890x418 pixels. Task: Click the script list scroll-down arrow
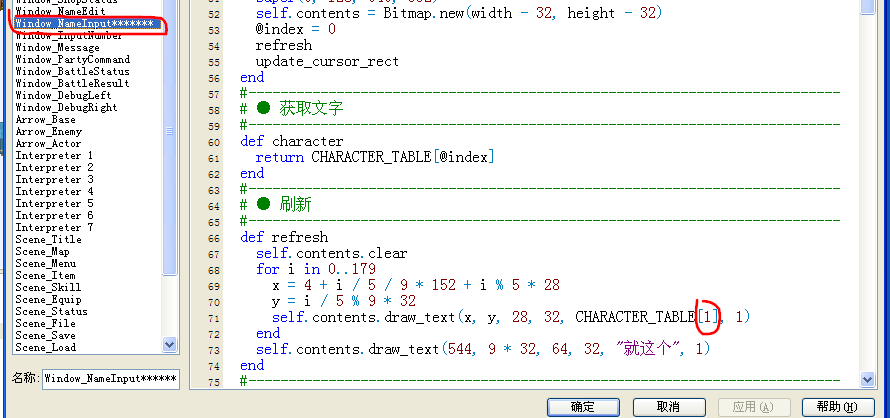169,344
